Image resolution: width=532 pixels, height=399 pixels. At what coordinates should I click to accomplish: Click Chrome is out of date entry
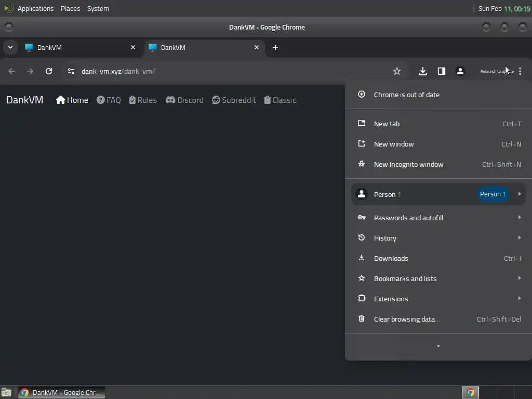click(438, 95)
